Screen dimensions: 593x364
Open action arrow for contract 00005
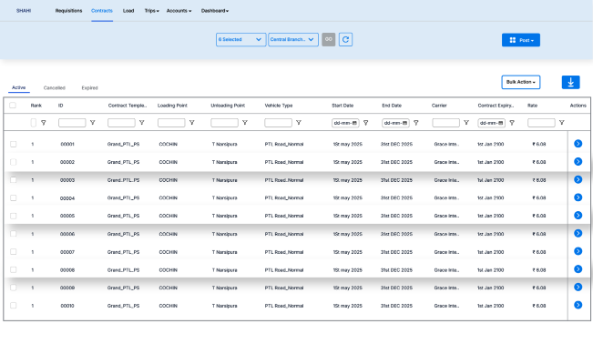578,216
